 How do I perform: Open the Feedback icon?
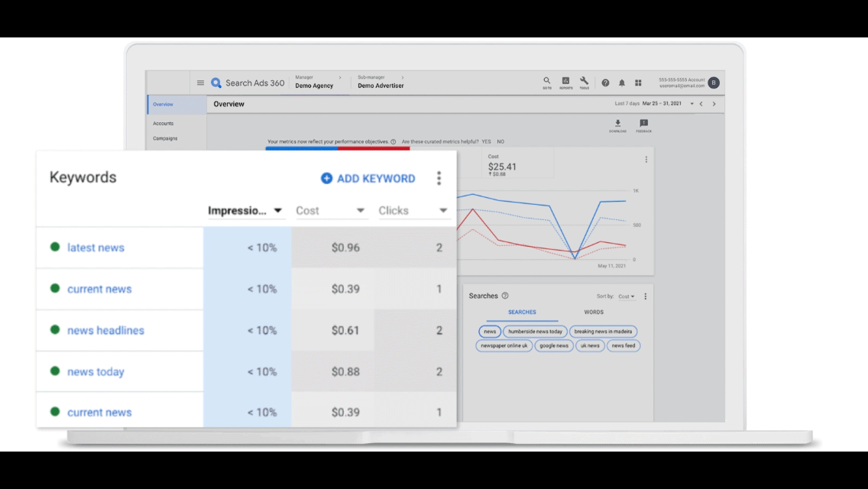click(643, 124)
